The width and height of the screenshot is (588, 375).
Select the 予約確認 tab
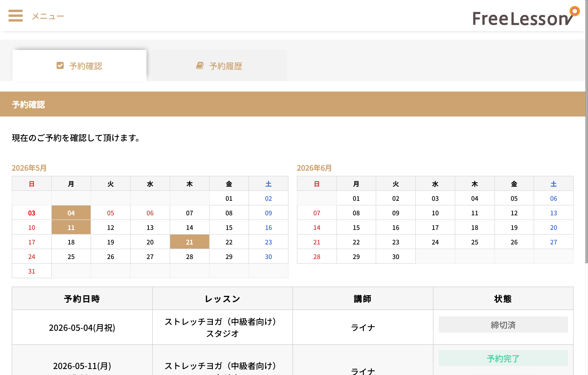[x=79, y=66]
